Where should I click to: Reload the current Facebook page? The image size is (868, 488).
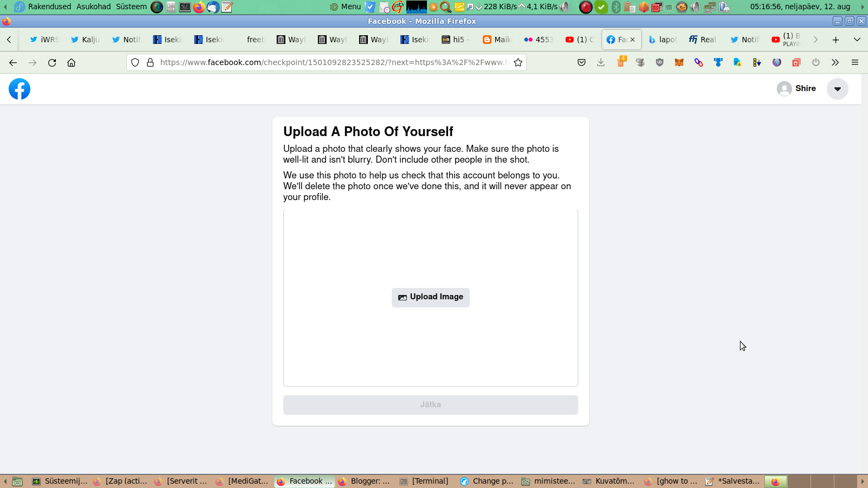(x=52, y=62)
